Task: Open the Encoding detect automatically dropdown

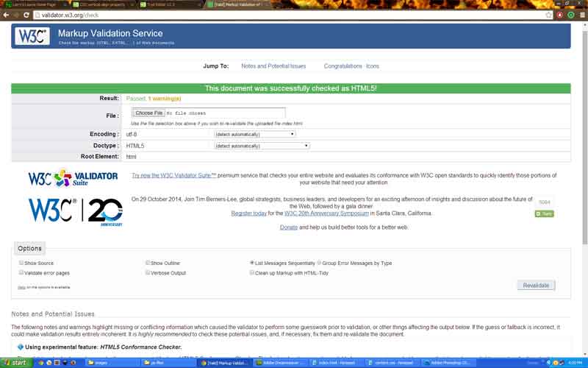Action: click(255, 134)
